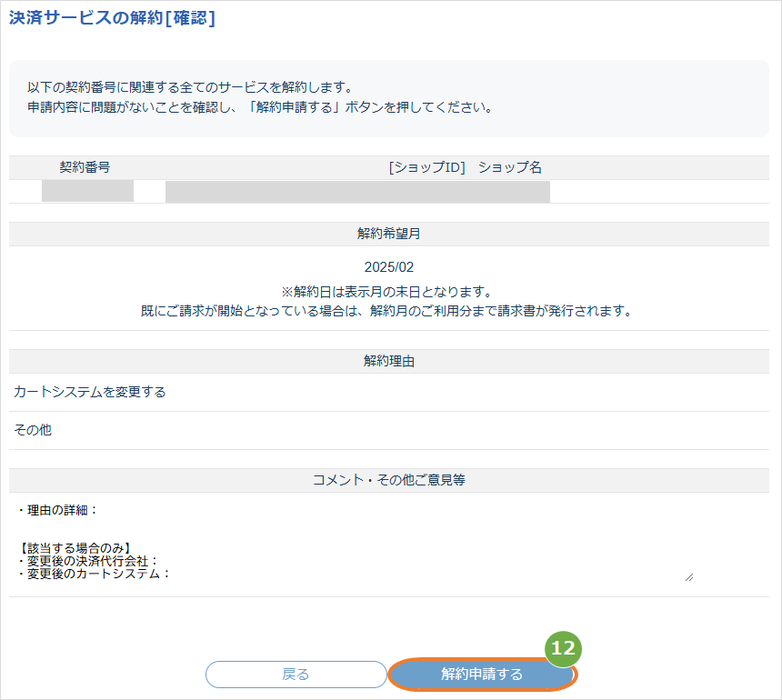Click the その他 reason row

(x=389, y=430)
